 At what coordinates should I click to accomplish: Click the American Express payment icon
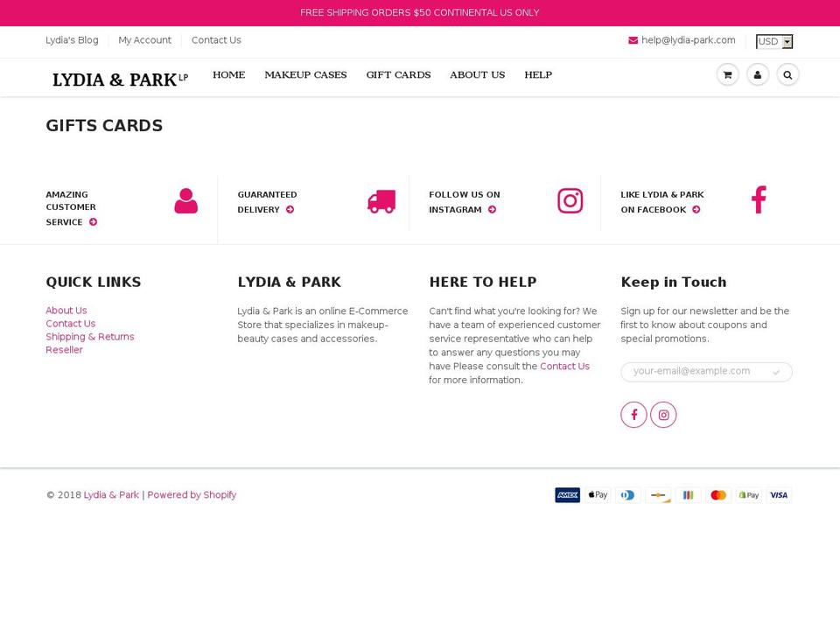coord(567,495)
